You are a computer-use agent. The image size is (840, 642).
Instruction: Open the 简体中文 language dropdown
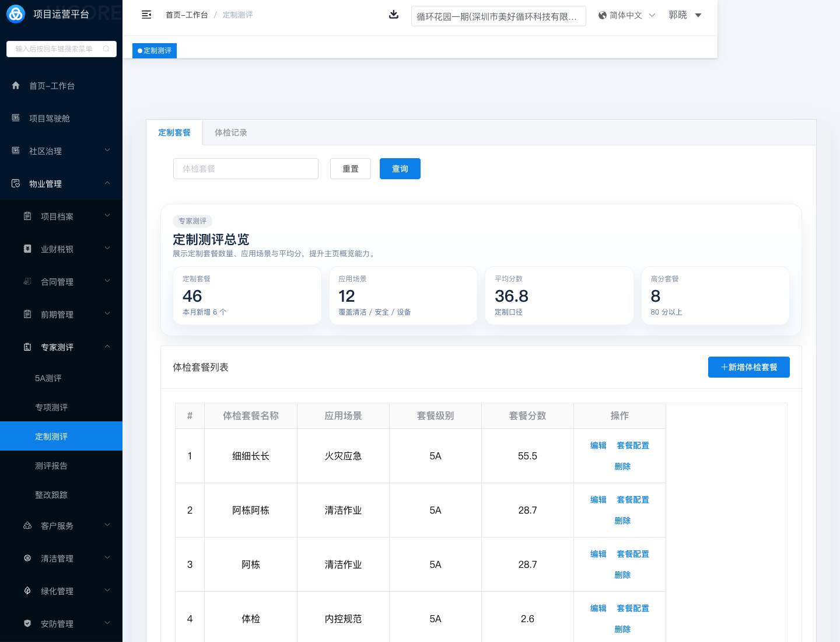point(626,15)
